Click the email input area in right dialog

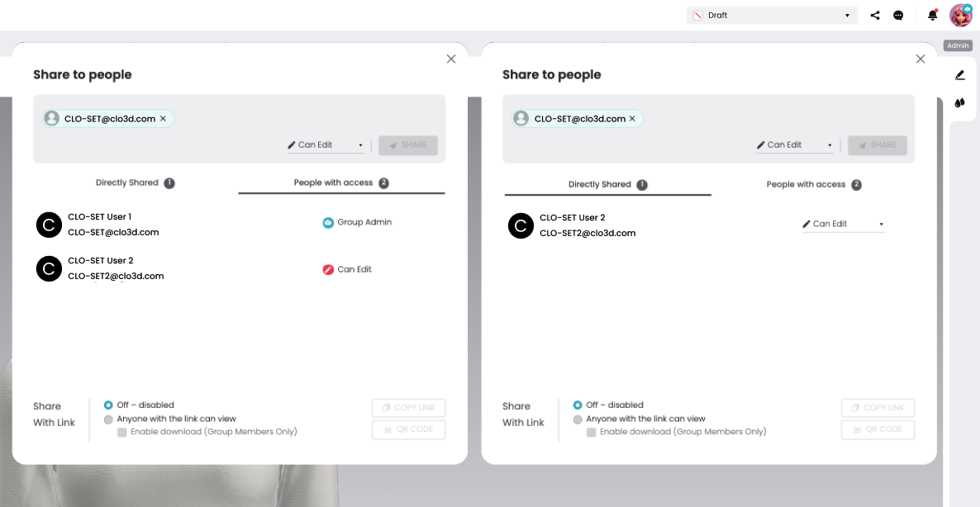[x=709, y=129]
